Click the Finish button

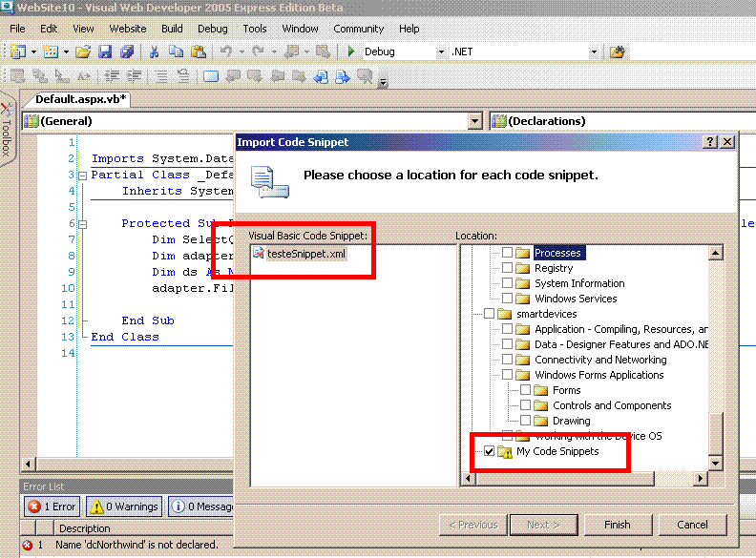click(x=617, y=524)
